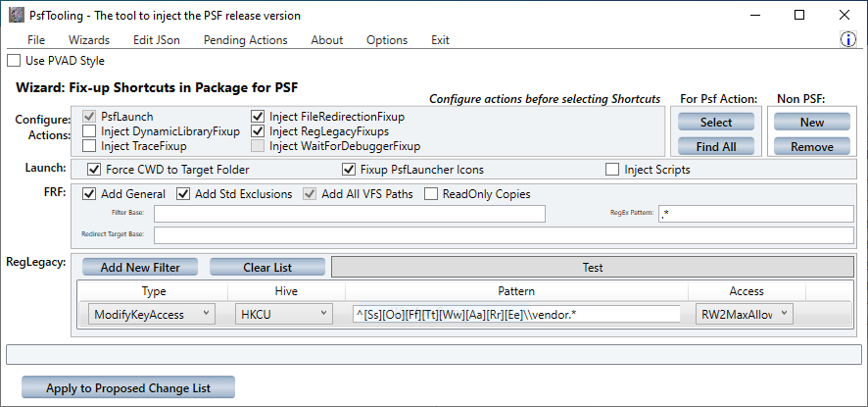Open the File menu

pyautogui.click(x=36, y=40)
